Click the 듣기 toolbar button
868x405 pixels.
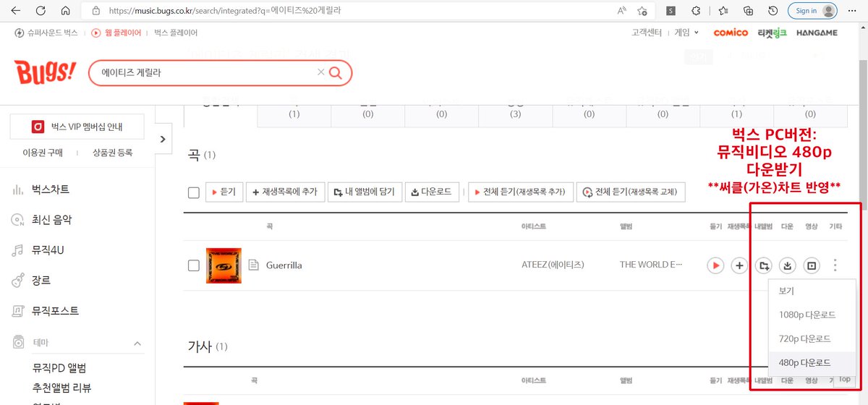click(224, 192)
